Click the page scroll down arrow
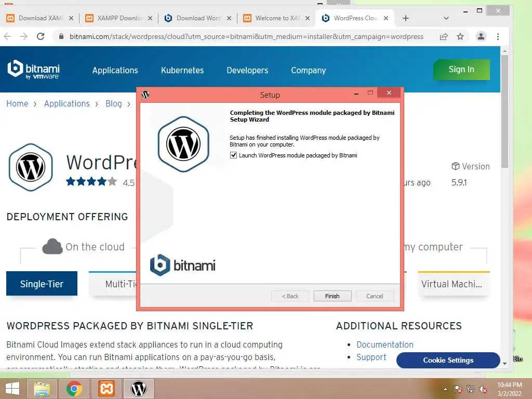The image size is (532, 399). [504, 363]
